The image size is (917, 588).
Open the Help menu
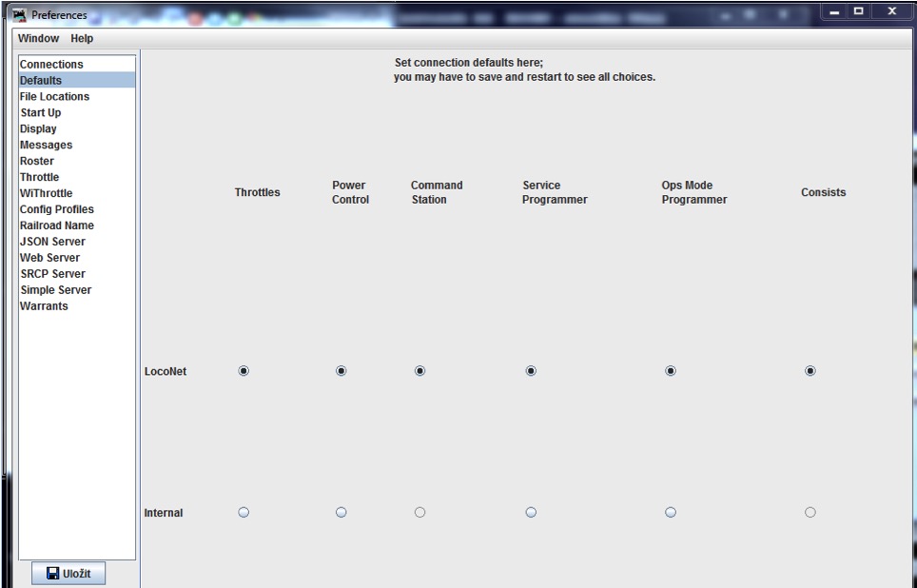82,39
